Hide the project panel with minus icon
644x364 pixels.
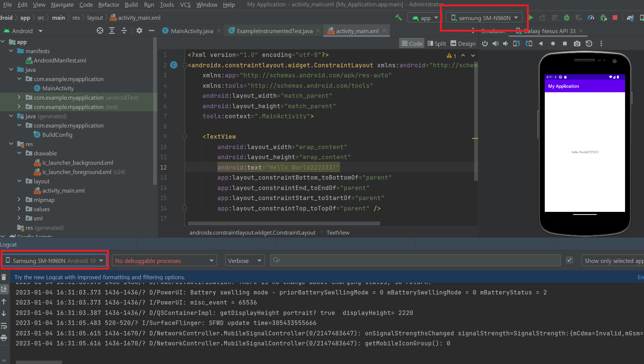click(151, 31)
